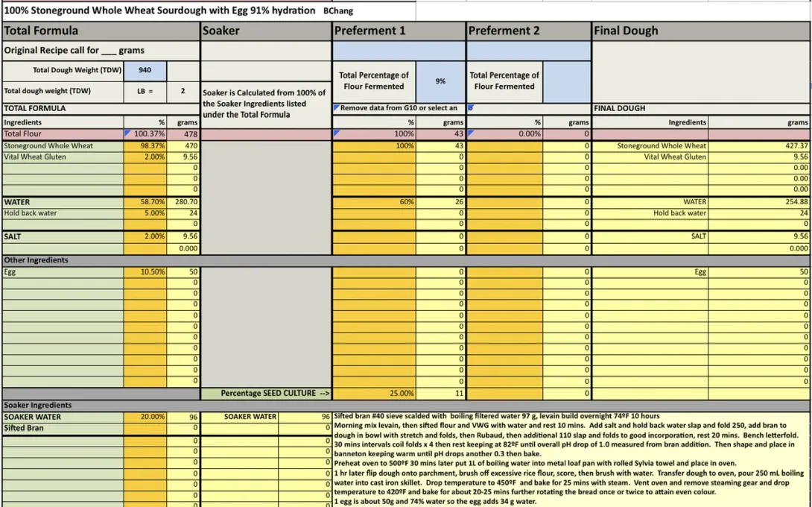The image size is (812, 507).
Task: Select the Final Dough header cell
Action: (x=701, y=31)
